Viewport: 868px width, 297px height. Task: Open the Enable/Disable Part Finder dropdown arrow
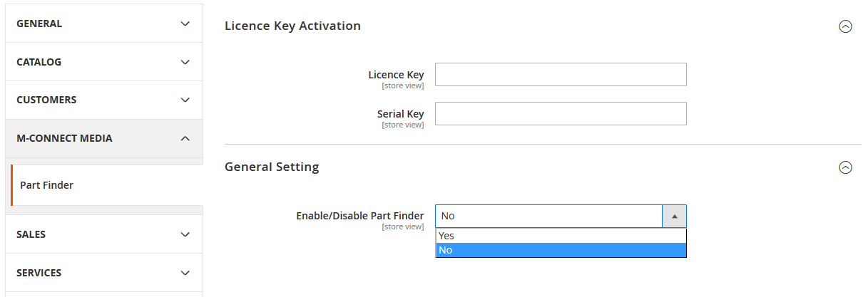pyautogui.click(x=675, y=216)
